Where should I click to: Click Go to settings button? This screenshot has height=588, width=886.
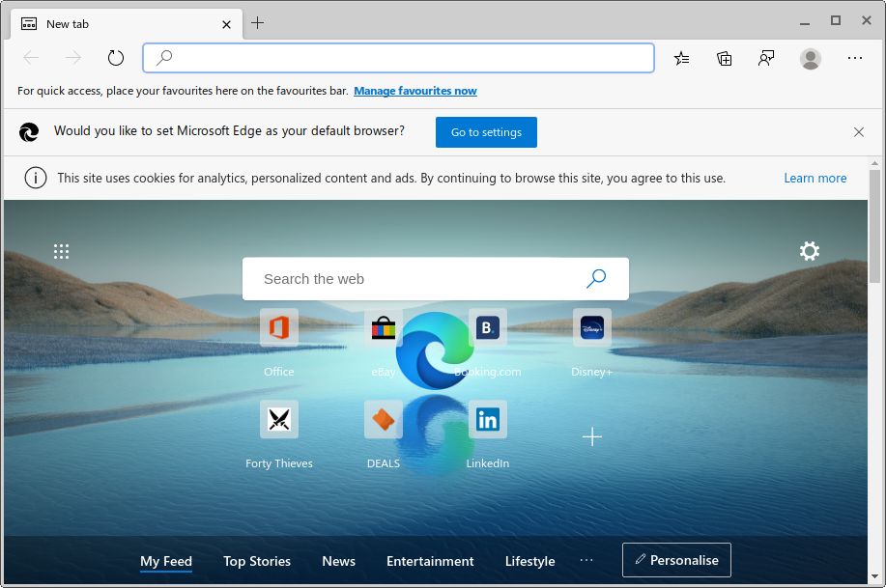(486, 132)
